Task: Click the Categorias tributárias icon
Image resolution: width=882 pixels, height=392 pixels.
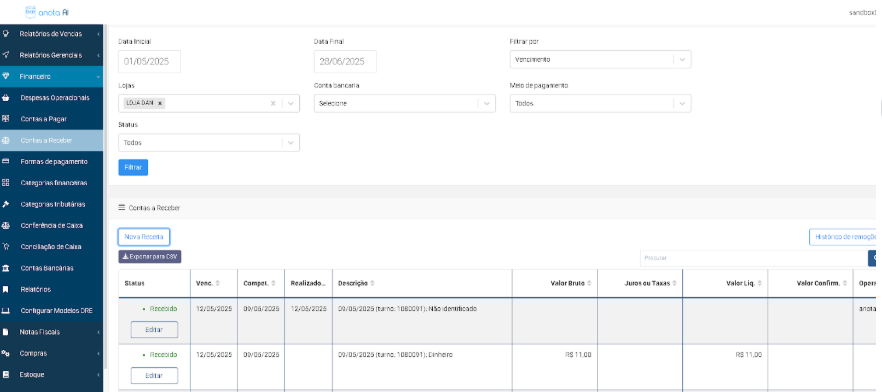Action: click(6, 204)
